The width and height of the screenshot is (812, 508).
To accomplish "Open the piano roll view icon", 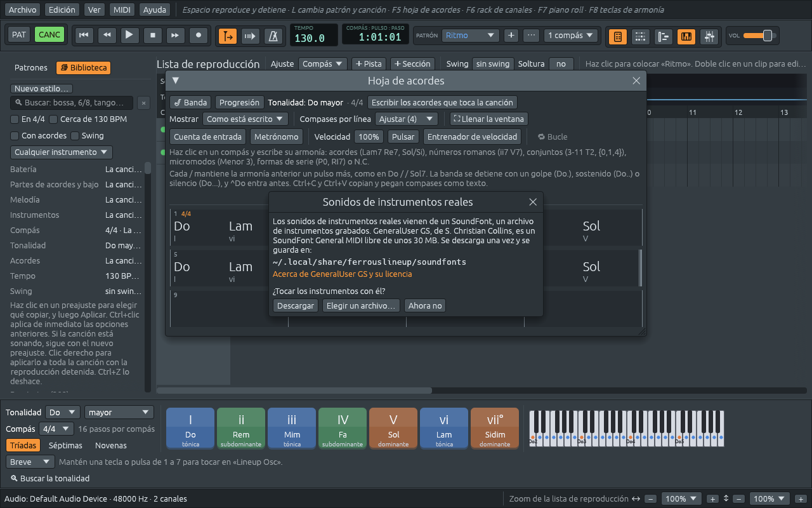I will click(663, 37).
